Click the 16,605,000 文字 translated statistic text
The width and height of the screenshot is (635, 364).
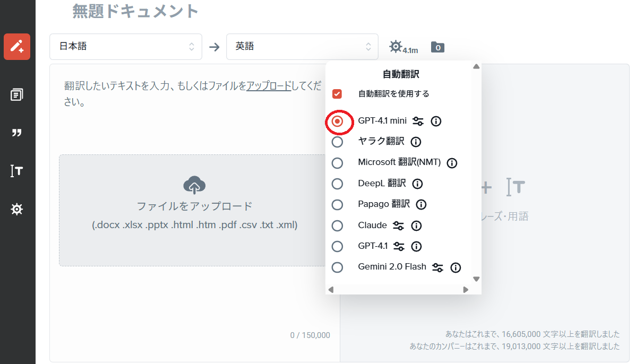533,334
